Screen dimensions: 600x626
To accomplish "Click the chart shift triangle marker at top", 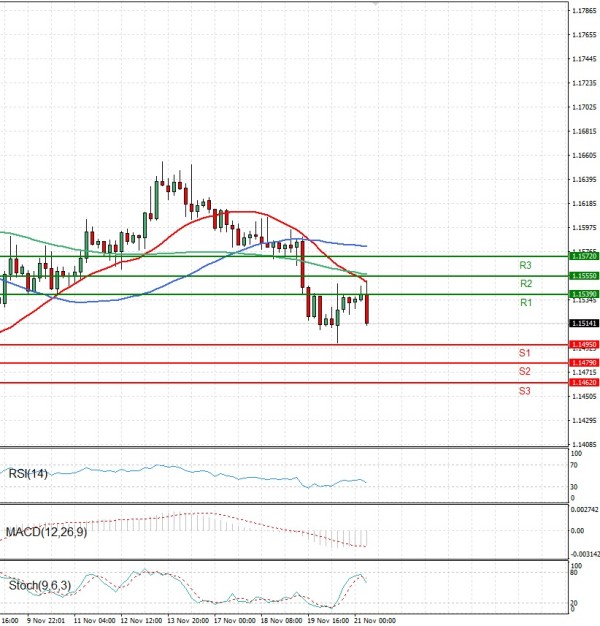I will click(x=375, y=4).
